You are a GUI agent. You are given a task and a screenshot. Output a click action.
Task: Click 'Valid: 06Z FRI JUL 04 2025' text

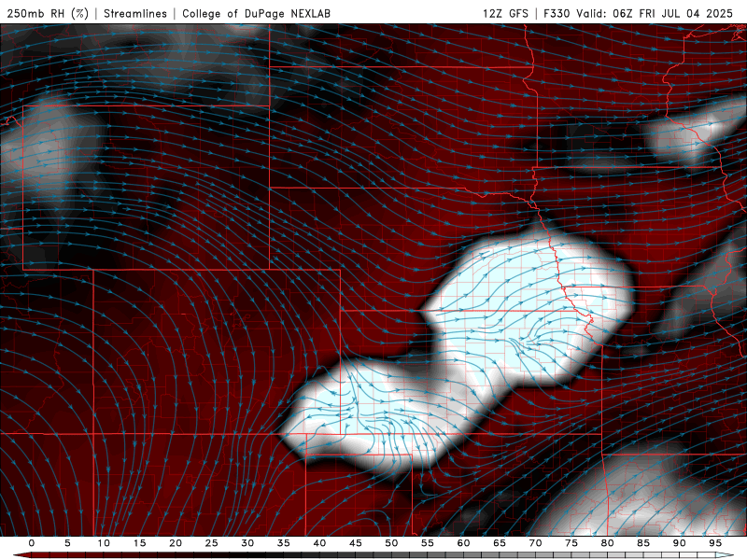[x=655, y=13]
